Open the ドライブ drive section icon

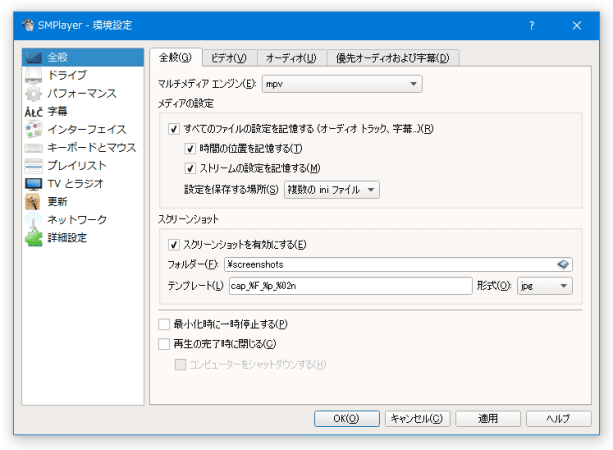pos(34,75)
